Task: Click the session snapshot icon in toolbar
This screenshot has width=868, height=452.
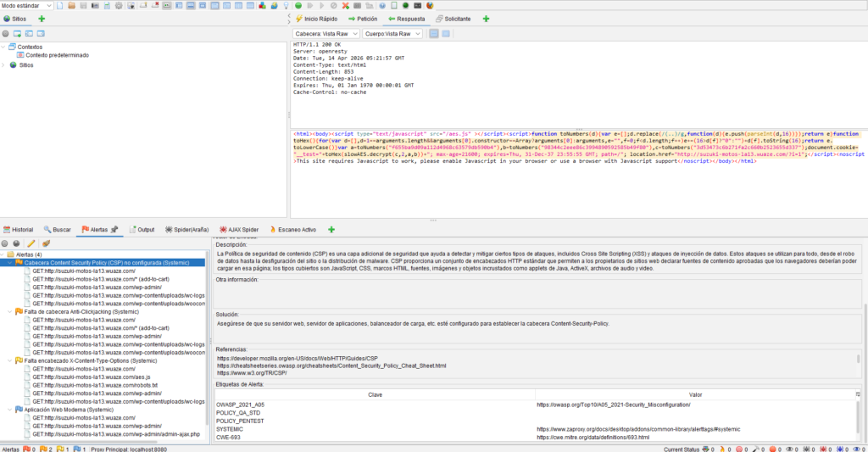Action: pyautogui.click(x=95, y=6)
